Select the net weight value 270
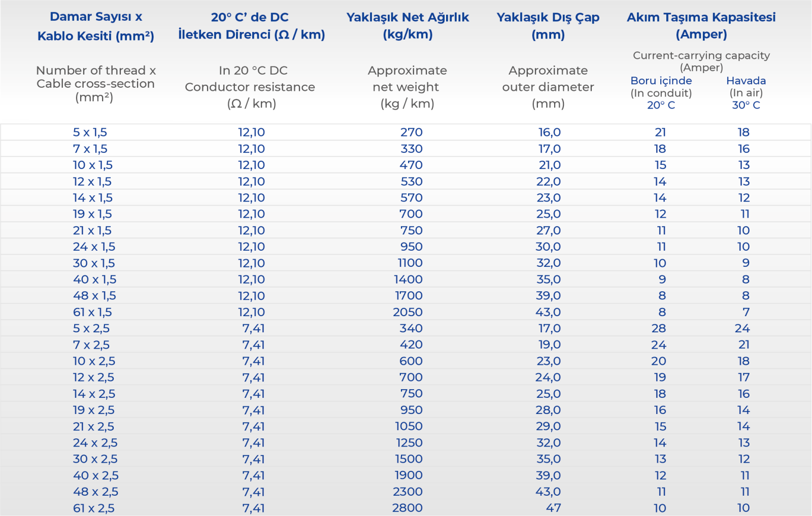812x516 pixels. click(x=411, y=132)
